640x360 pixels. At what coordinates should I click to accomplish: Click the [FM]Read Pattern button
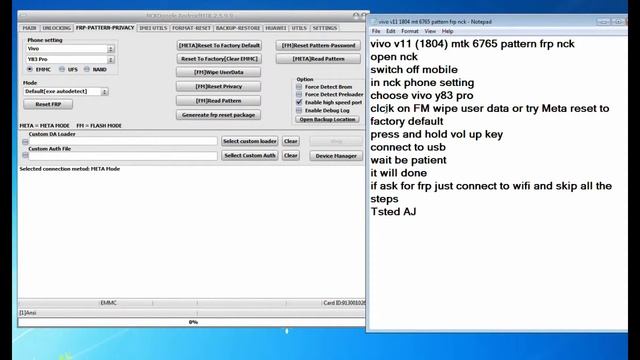218,101
